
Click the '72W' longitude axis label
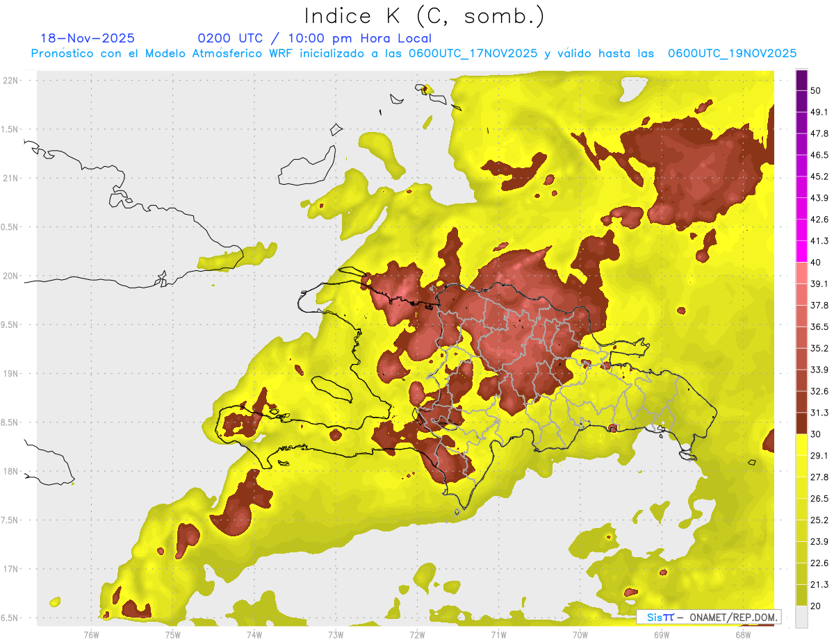click(417, 634)
